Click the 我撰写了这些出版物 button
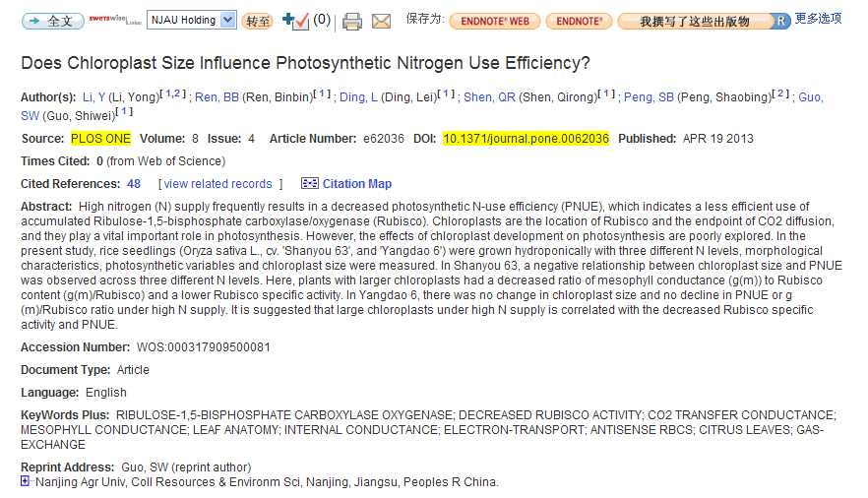 click(x=695, y=21)
